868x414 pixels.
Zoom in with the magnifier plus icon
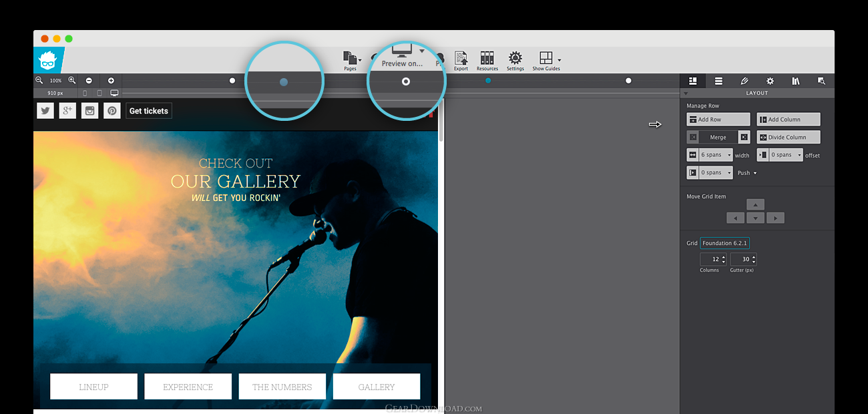72,80
